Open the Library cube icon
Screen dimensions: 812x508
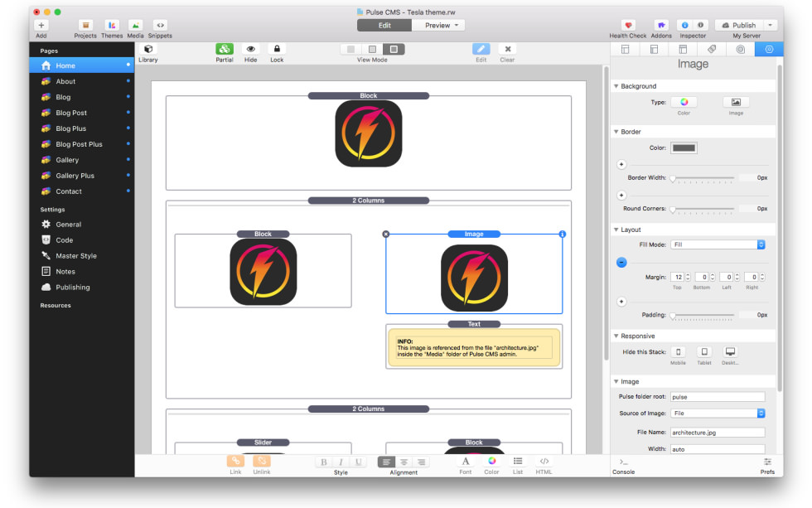point(148,49)
